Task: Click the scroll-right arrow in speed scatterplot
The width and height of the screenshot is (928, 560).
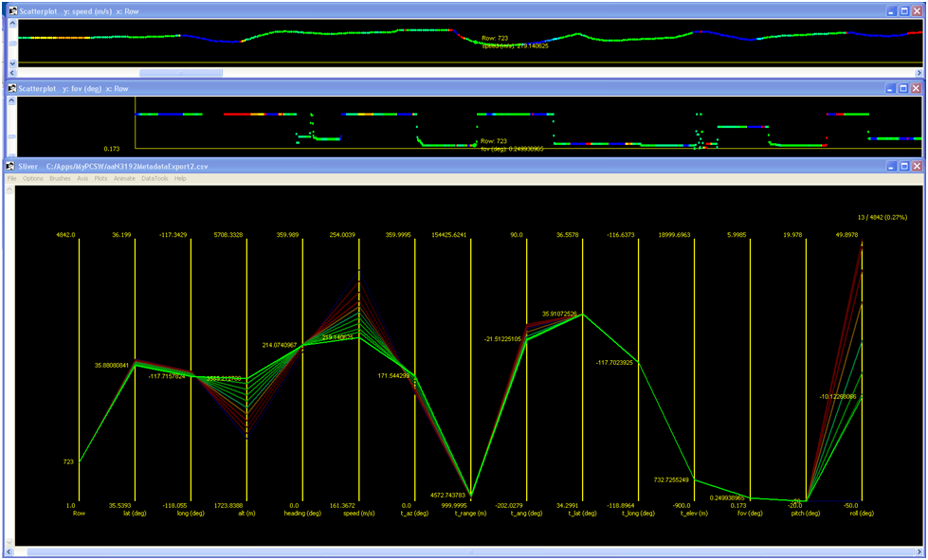Action: tap(919, 73)
